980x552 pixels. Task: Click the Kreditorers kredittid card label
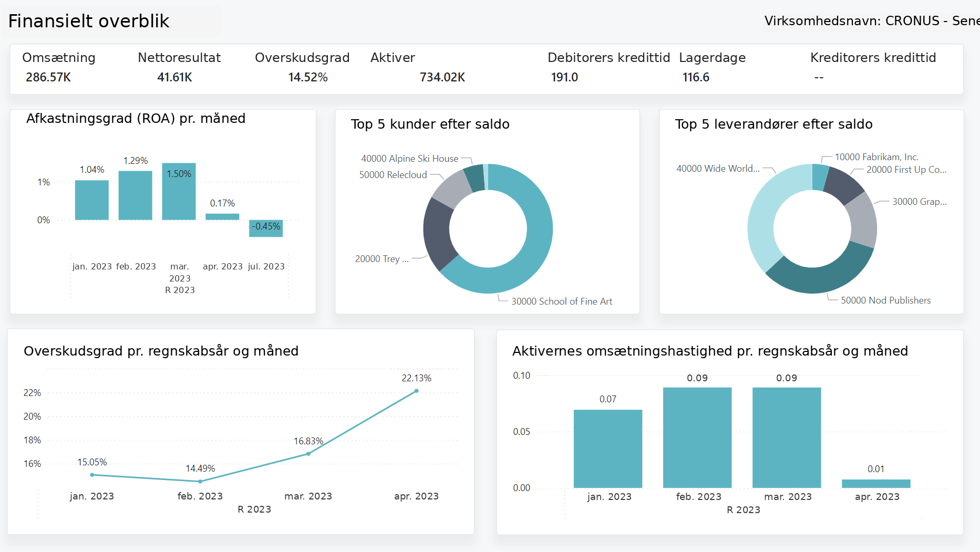coord(873,58)
